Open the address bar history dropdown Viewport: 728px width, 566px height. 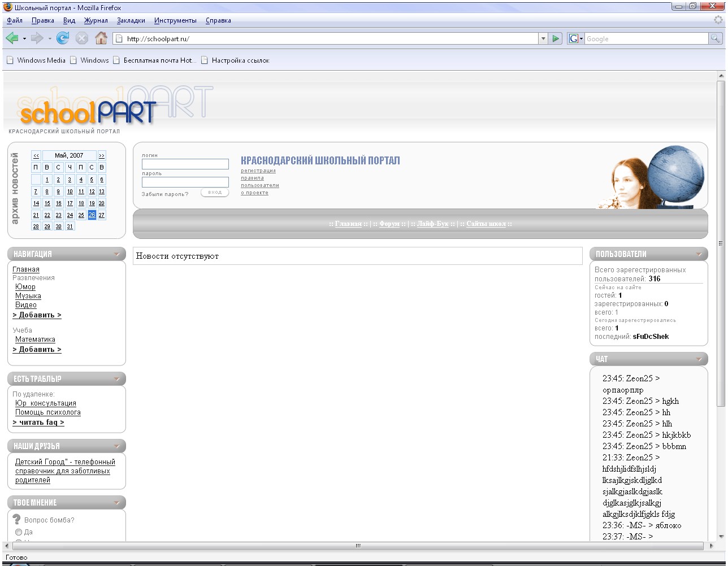[544, 38]
